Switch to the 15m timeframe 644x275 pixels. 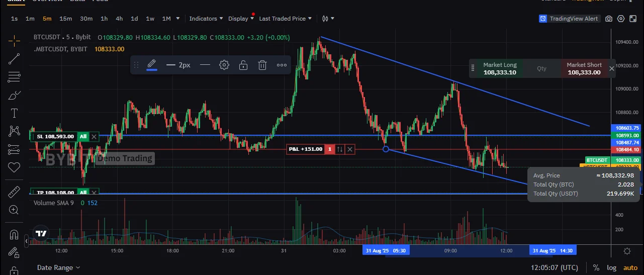[x=65, y=19]
